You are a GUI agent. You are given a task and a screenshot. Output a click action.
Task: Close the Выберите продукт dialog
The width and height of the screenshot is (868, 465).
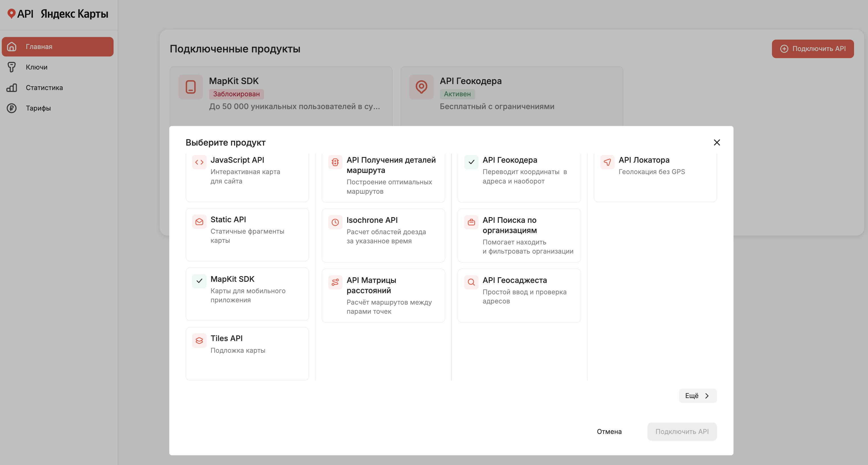pos(717,142)
